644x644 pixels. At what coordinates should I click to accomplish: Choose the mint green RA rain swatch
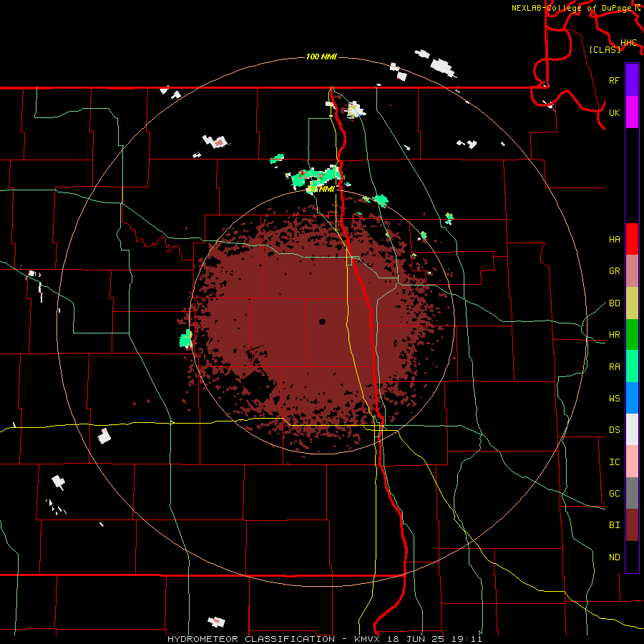[632, 366]
